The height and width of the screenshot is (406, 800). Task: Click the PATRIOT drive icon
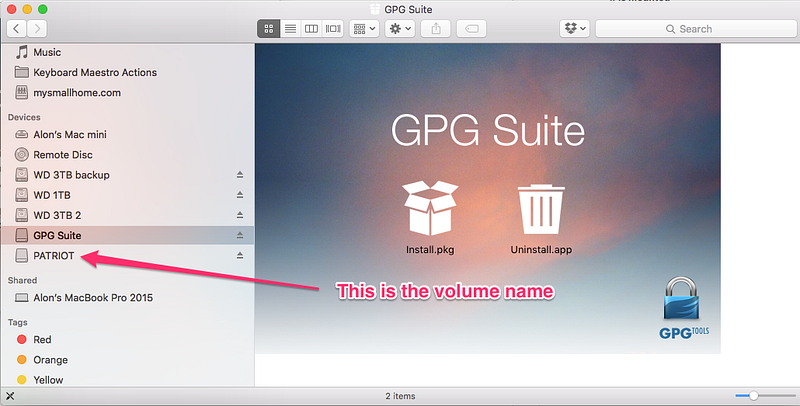[x=21, y=256]
